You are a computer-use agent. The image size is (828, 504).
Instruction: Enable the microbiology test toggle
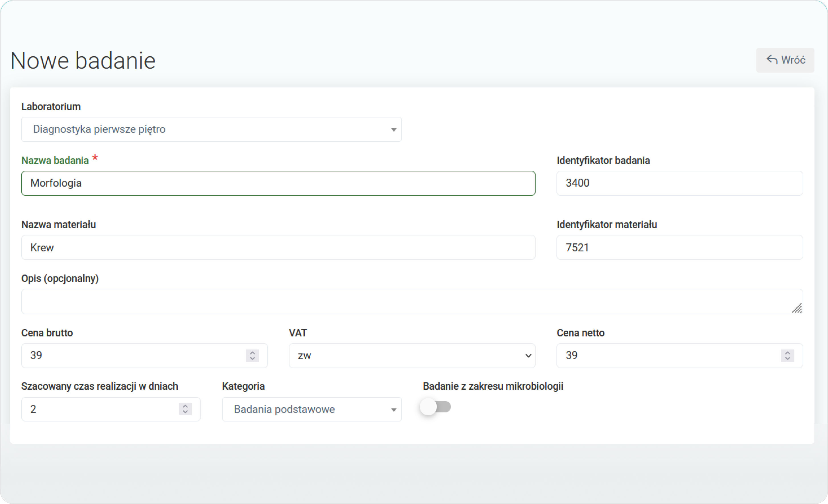click(x=435, y=407)
